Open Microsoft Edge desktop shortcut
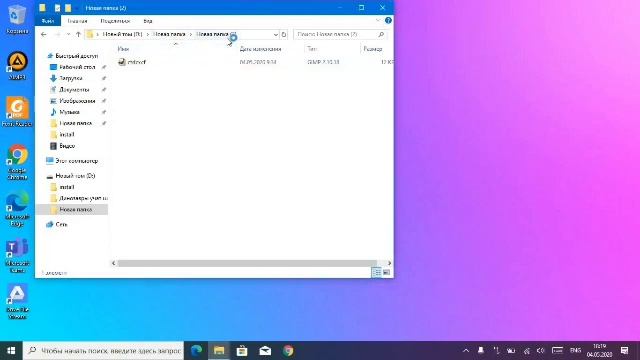This screenshot has width=640, height=360. pos(18,209)
